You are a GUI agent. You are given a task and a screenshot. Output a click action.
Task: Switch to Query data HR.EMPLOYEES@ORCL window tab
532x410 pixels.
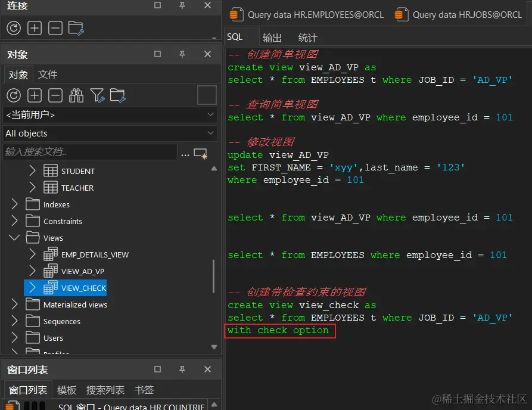click(307, 14)
